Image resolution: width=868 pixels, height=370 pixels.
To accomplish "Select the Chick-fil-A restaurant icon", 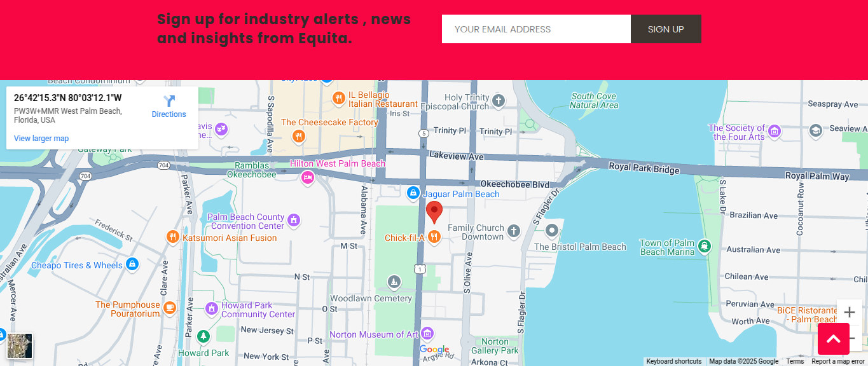I will pyautogui.click(x=434, y=237).
